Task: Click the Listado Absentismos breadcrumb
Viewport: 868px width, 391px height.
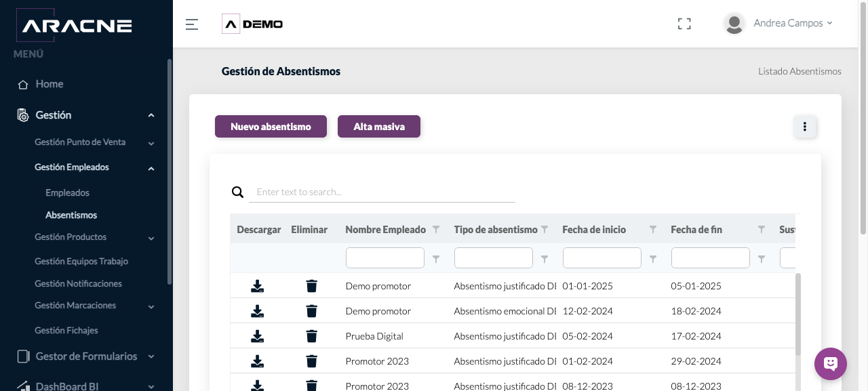Action: tap(800, 71)
